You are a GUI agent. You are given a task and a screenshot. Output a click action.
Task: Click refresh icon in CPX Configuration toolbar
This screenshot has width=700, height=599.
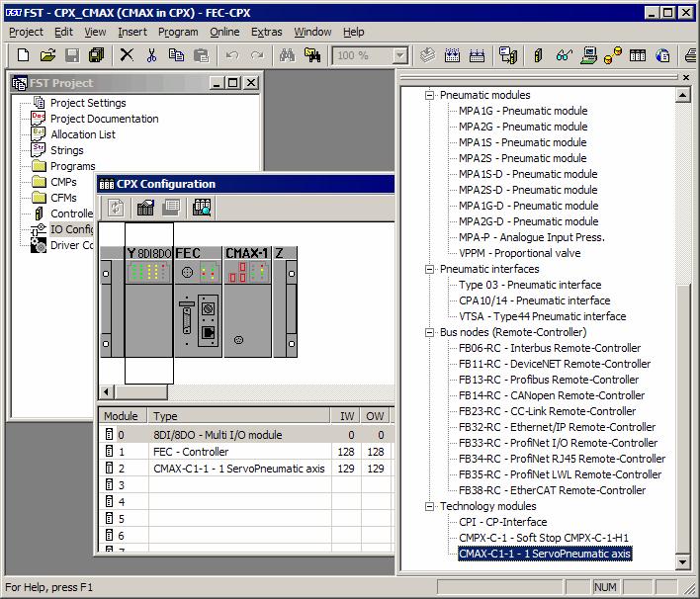(x=116, y=208)
